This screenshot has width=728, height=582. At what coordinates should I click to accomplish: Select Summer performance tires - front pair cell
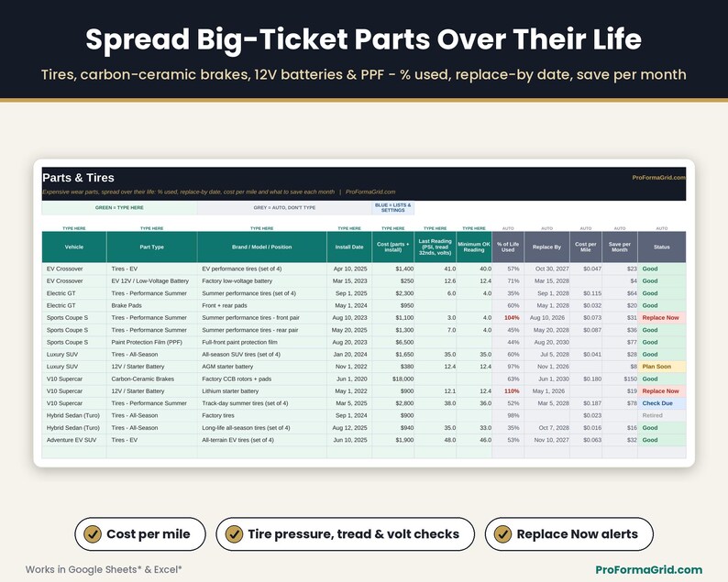tap(262, 318)
